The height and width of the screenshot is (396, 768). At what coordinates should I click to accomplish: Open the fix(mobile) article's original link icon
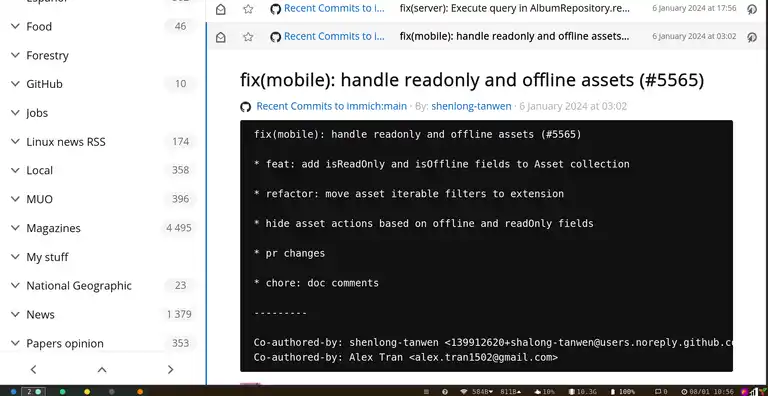752,37
